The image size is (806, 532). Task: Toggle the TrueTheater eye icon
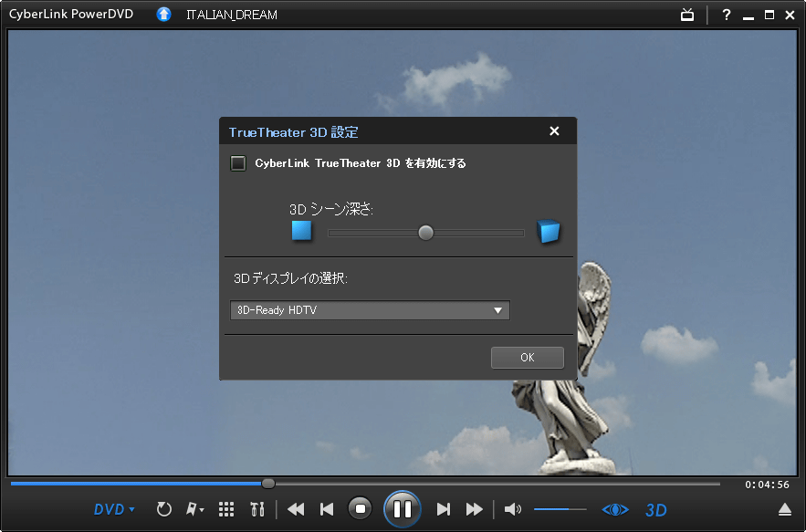pos(615,509)
